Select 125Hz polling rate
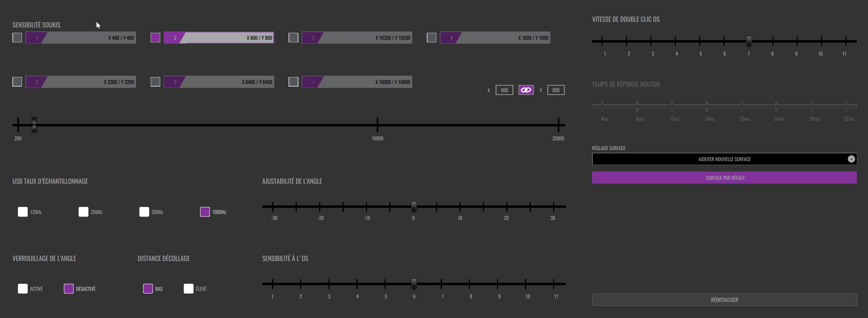The height and width of the screenshot is (318, 868). coord(22,212)
